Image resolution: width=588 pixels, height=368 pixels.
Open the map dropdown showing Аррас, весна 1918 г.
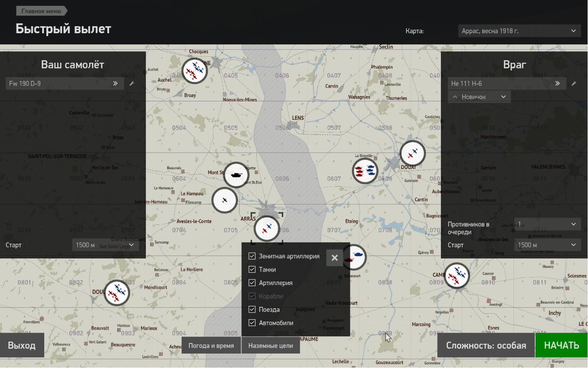(x=519, y=31)
